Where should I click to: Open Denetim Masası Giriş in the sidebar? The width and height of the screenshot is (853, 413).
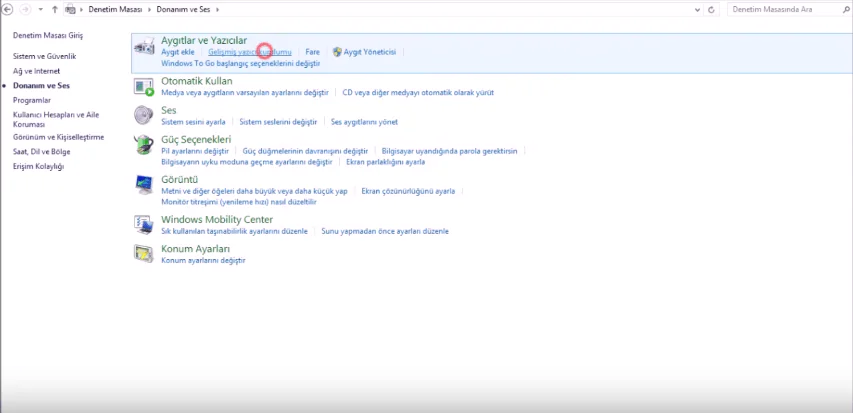coord(48,35)
